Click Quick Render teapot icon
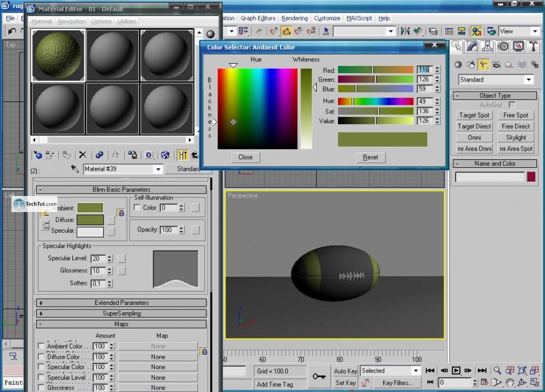Image resolution: width=545 pixels, height=392 pixels. coord(491,32)
